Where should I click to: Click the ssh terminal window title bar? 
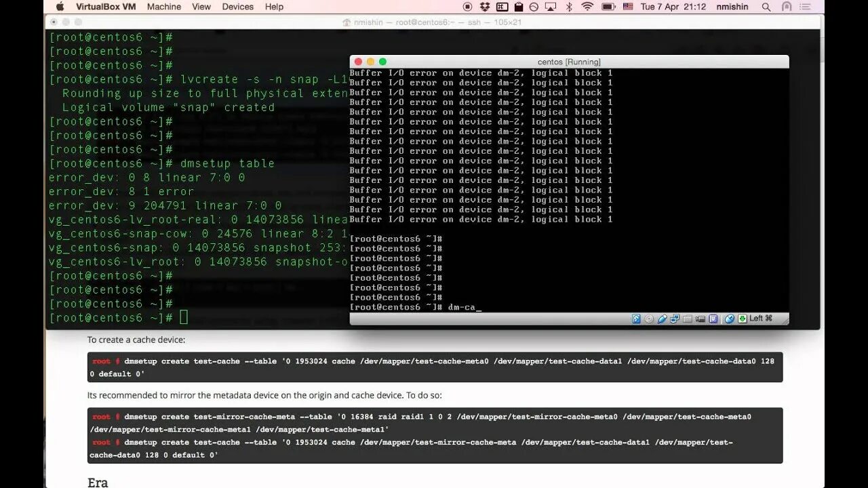433,22
